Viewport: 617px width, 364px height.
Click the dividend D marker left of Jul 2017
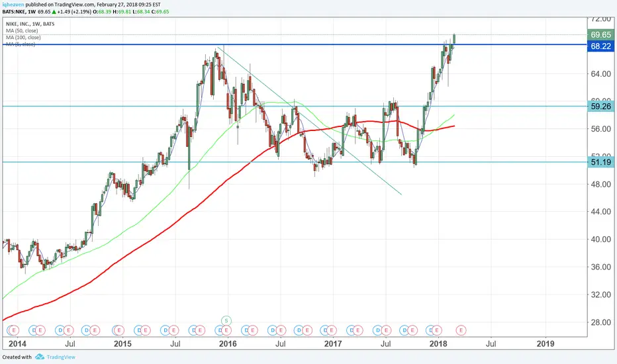[x=378, y=330]
